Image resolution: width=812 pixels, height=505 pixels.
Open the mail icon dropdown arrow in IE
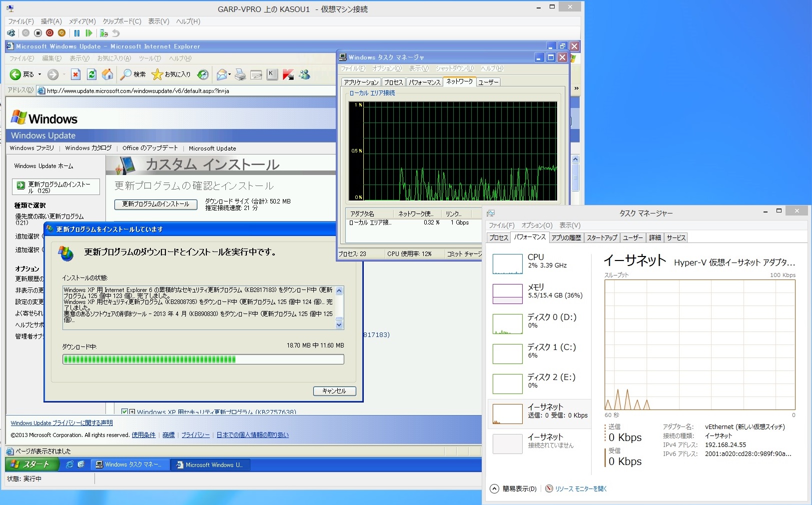click(x=229, y=74)
